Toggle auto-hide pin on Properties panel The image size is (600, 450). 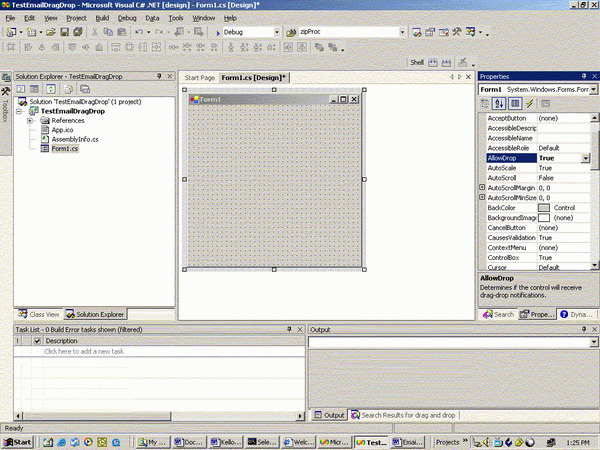584,76
